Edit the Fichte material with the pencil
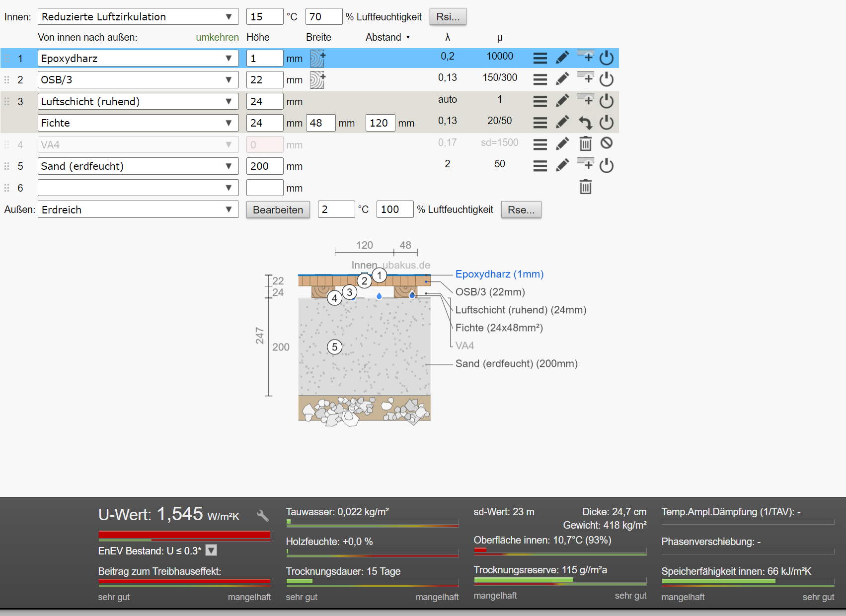Image resolution: width=846 pixels, height=616 pixels. tap(562, 123)
